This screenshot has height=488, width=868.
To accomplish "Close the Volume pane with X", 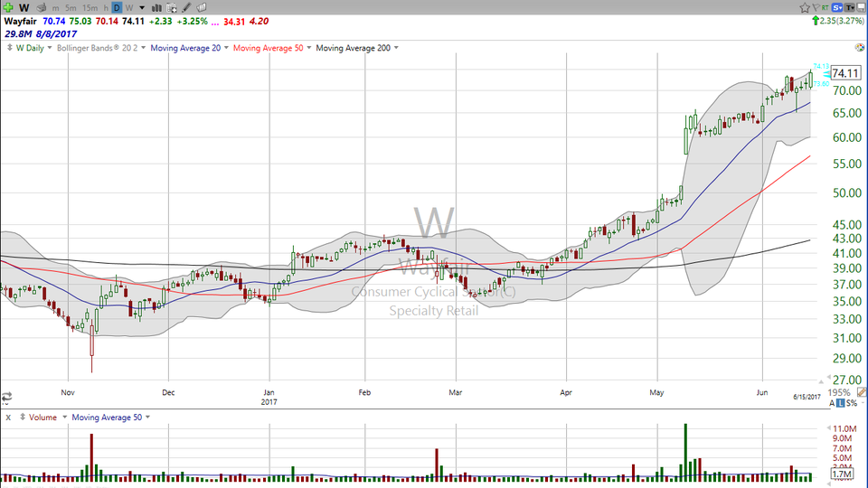I will click(8, 418).
